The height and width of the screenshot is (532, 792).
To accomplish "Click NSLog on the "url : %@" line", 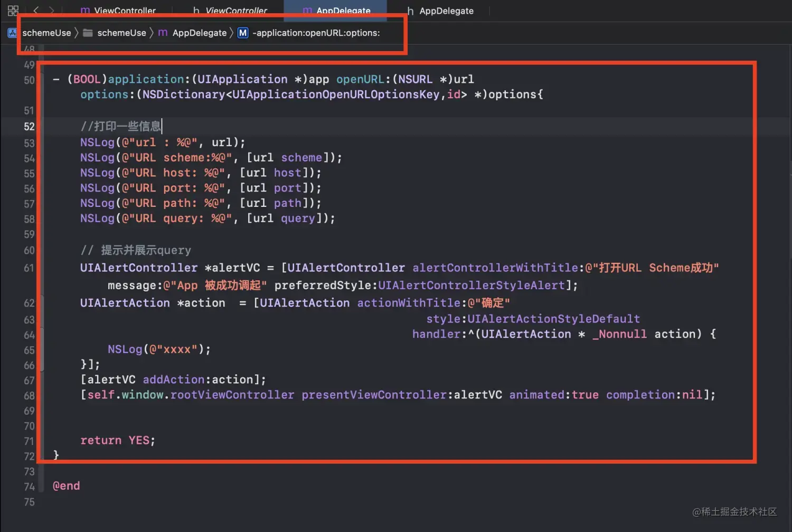I will (x=97, y=142).
